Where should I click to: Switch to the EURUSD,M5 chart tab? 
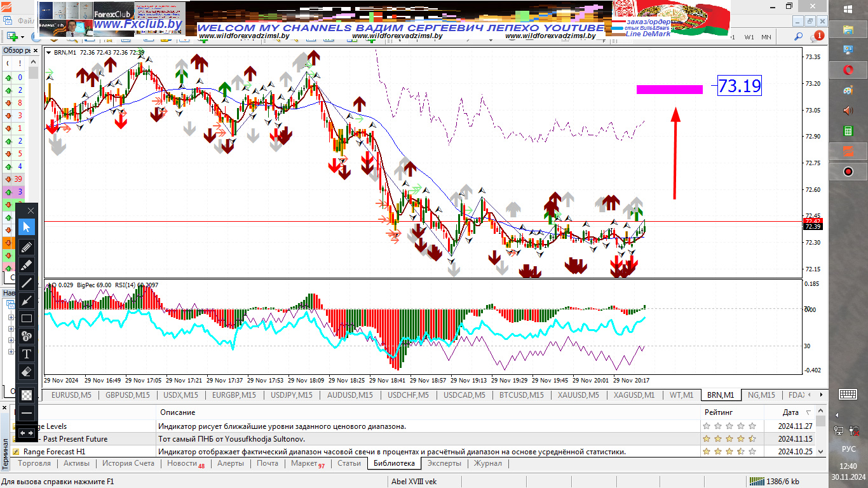(71, 395)
